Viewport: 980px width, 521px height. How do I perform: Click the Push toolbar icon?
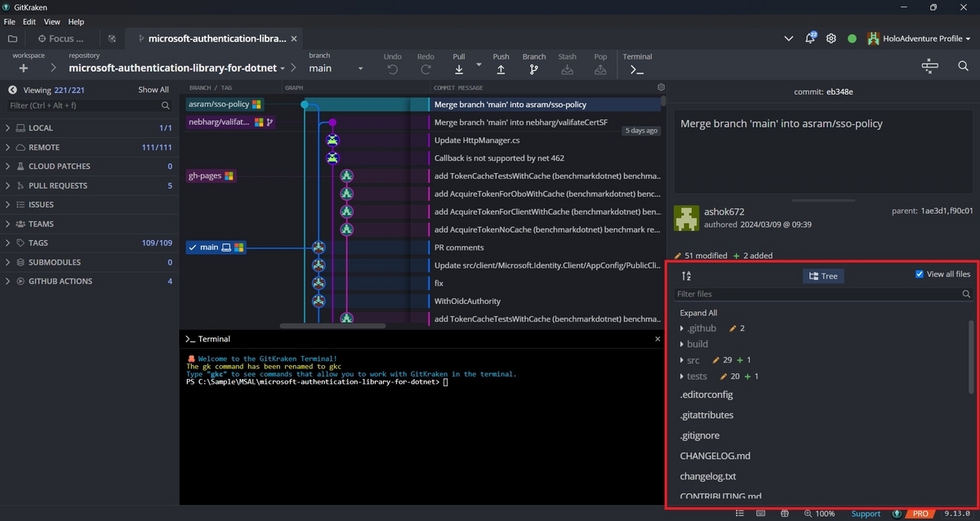pyautogui.click(x=501, y=69)
